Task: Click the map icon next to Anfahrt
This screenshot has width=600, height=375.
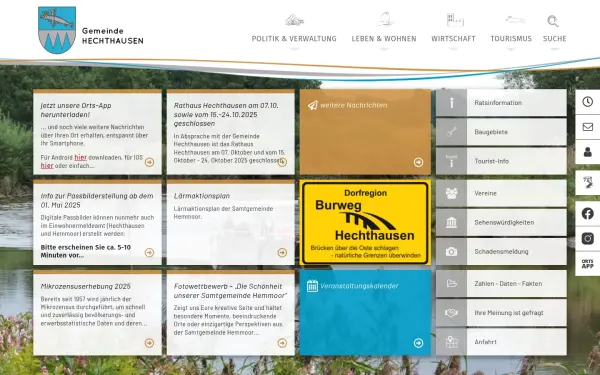Action: 452,342
